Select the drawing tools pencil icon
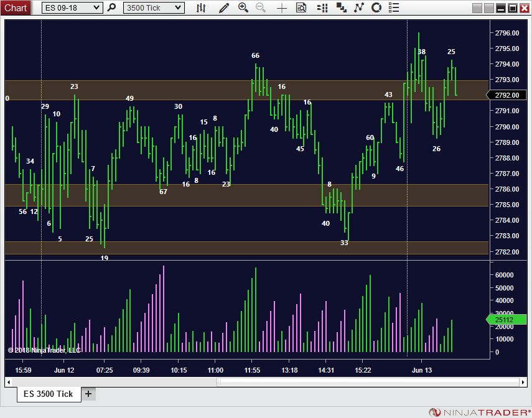The width and height of the screenshot is (532, 418). pyautogui.click(x=224, y=7)
